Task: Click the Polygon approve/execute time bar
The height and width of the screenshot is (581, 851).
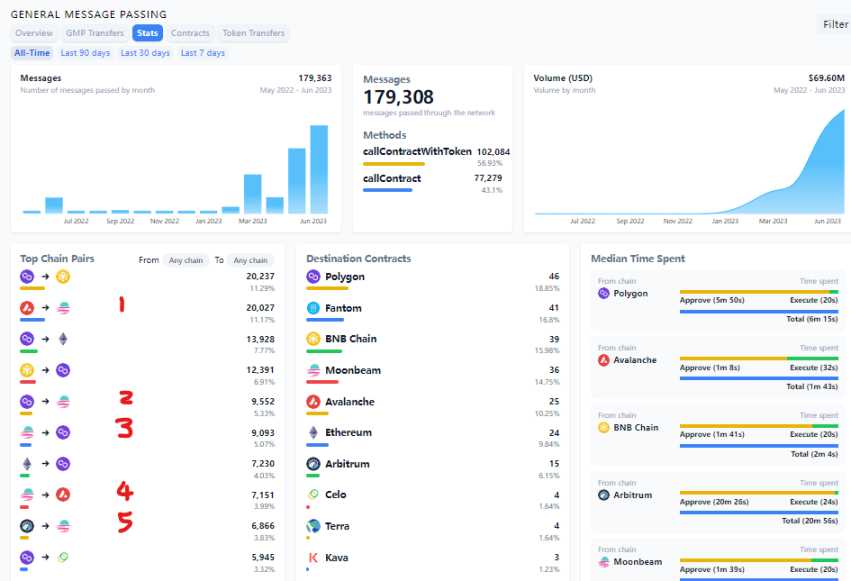Action: (x=759, y=292)
